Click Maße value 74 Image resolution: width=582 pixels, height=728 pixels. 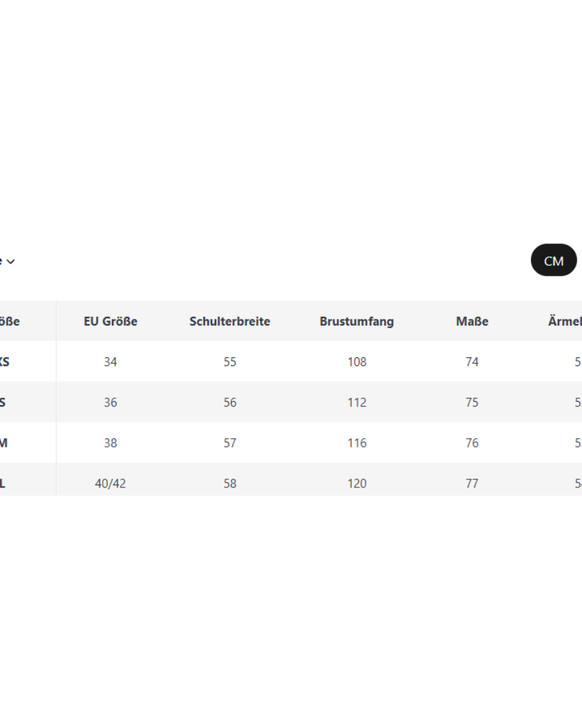472,362
